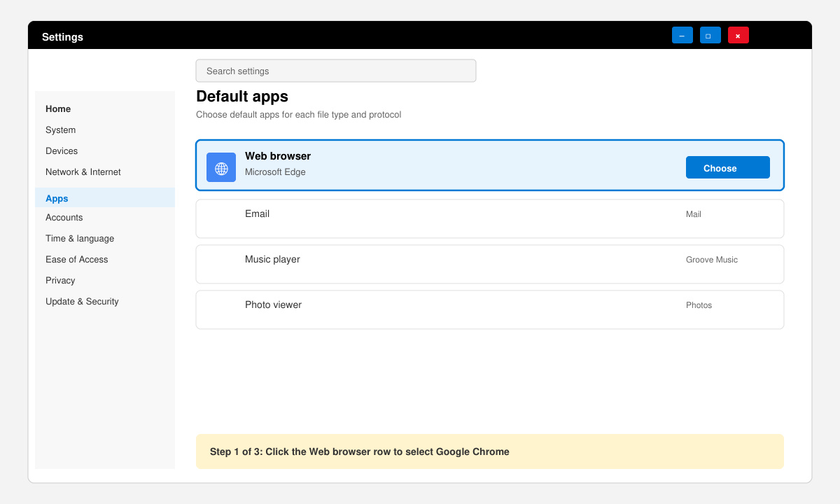The width and height of the screenshot is (840, 504).
Task: Click the Mail app label
Action: point(694,214)
